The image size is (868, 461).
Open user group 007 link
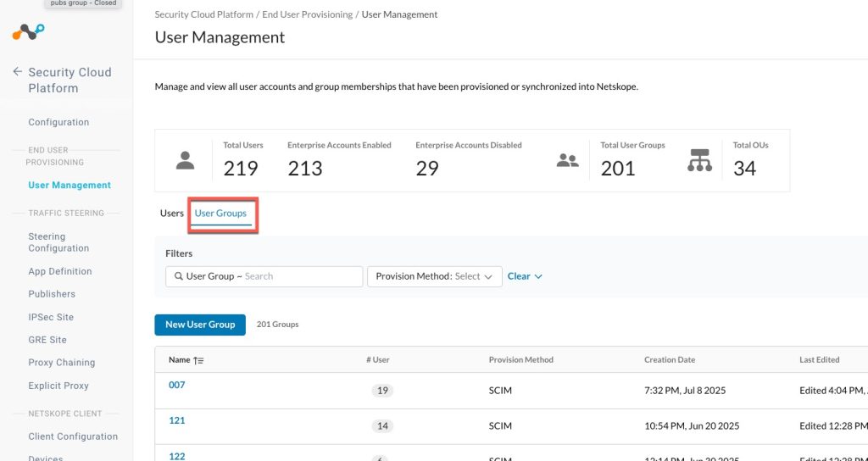point(176,385)
